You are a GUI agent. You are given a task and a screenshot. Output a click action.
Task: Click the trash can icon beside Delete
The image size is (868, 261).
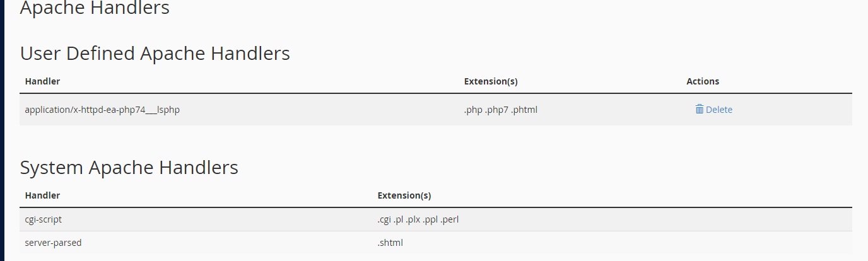tap(699, 109)
